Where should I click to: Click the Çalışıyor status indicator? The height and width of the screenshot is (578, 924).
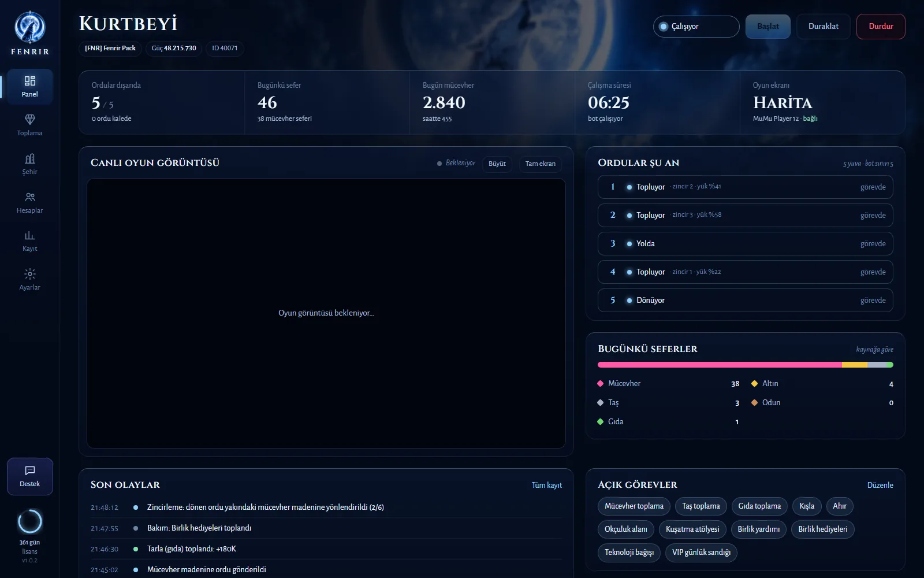click(696, 27)
